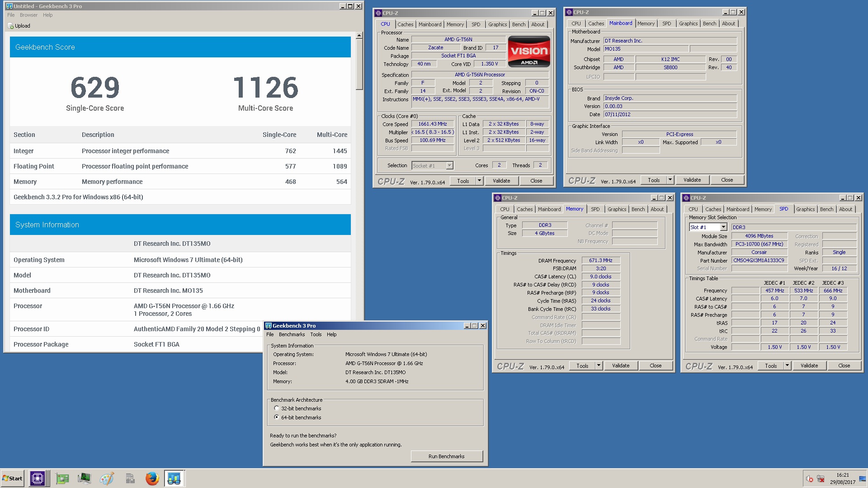Image resolution: width=868 pixels, height=488 pixels.
Task: Open the About tab in the CPU-Z Memory window
Action: click(x=657, y=209)
